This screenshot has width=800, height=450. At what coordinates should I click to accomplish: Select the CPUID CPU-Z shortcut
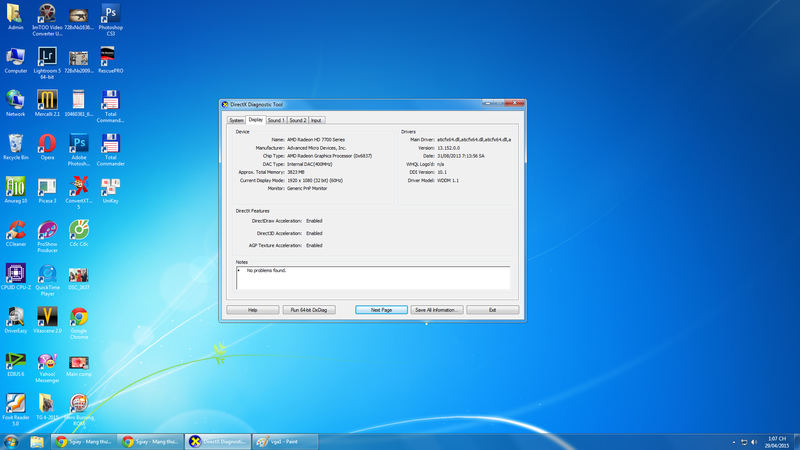[15, 274]
